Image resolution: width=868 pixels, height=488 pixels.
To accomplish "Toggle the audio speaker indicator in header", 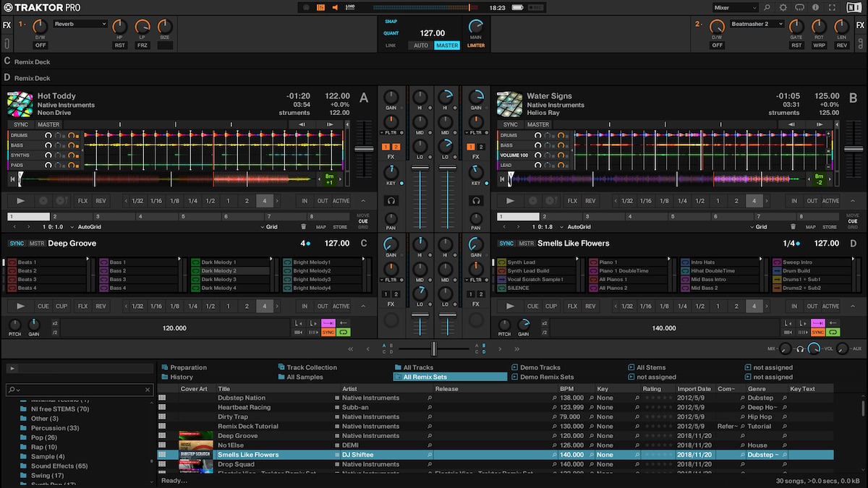I will click(x=335, y=7).
